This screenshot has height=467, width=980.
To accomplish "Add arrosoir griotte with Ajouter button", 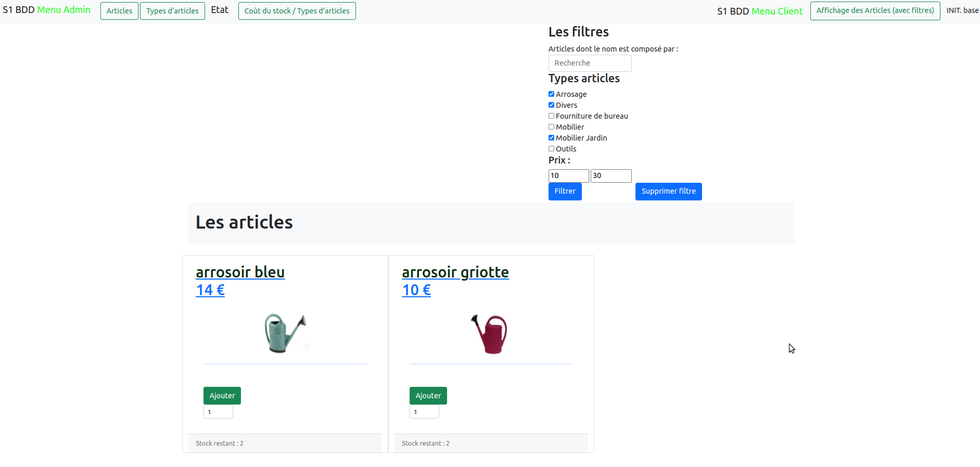I will click(428, 396).
